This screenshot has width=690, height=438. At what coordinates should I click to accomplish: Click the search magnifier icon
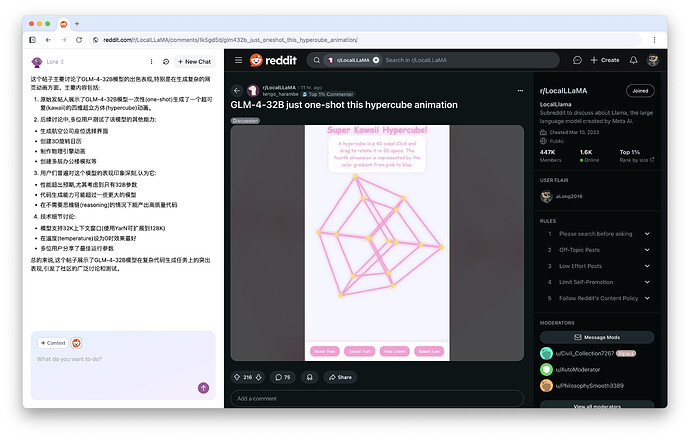pyautogui.click(x=316, y=60)
